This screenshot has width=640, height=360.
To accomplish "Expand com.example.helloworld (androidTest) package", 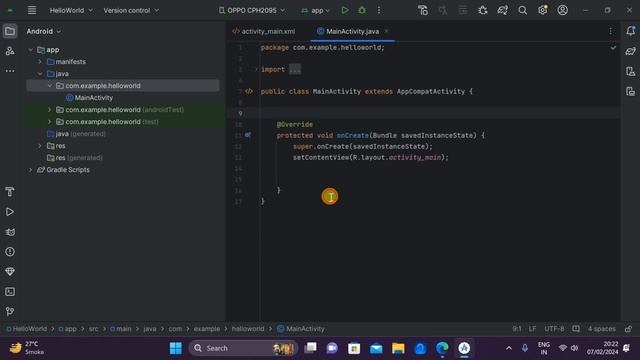I will [50, 110].
